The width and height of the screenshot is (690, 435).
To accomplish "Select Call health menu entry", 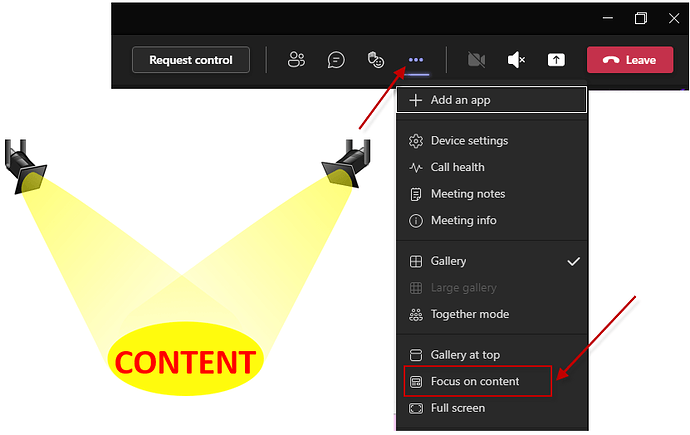I will coord(457,167).
